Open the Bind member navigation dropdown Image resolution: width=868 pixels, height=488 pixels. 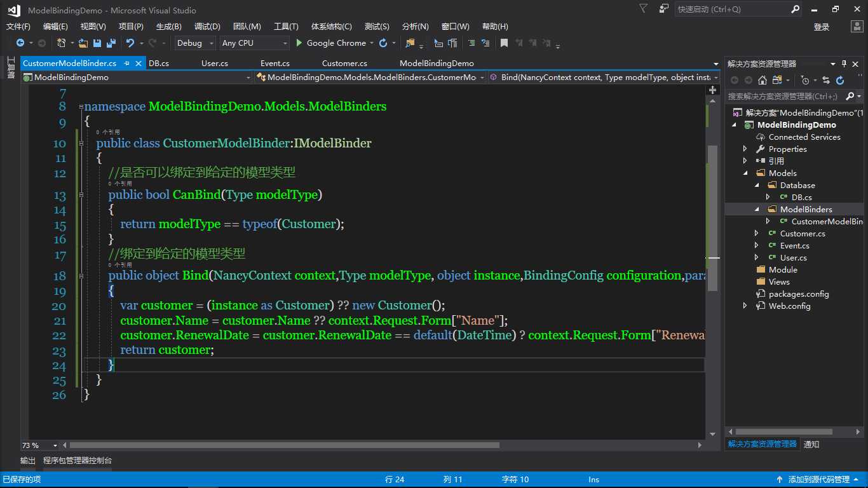click(x=604, y=78)
